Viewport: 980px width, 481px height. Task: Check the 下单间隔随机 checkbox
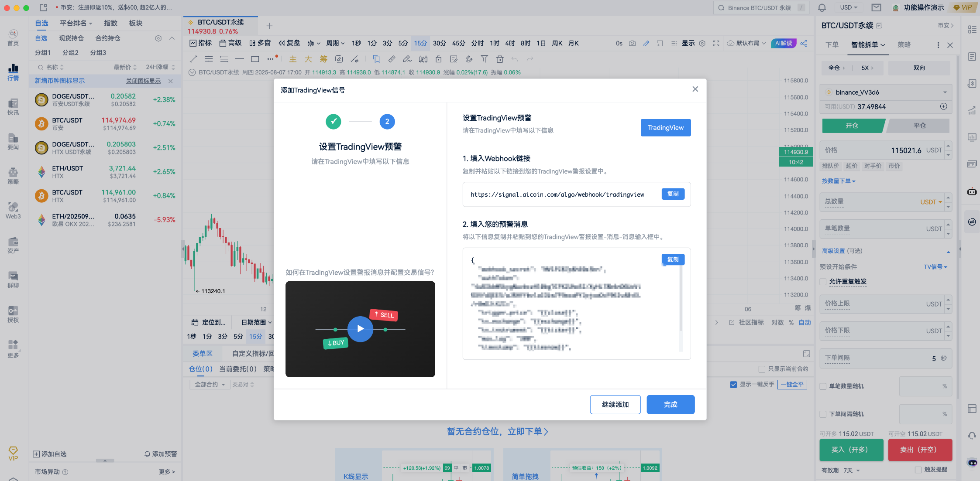click(823, 414)
